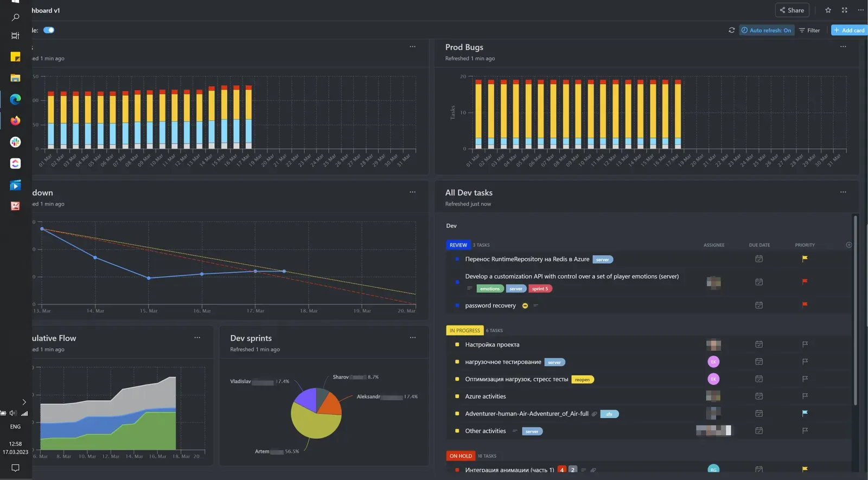Viewport: 868px width, 480px height.
Task: Click burndown data point at 14. Mar
Action: pos(95,258)
